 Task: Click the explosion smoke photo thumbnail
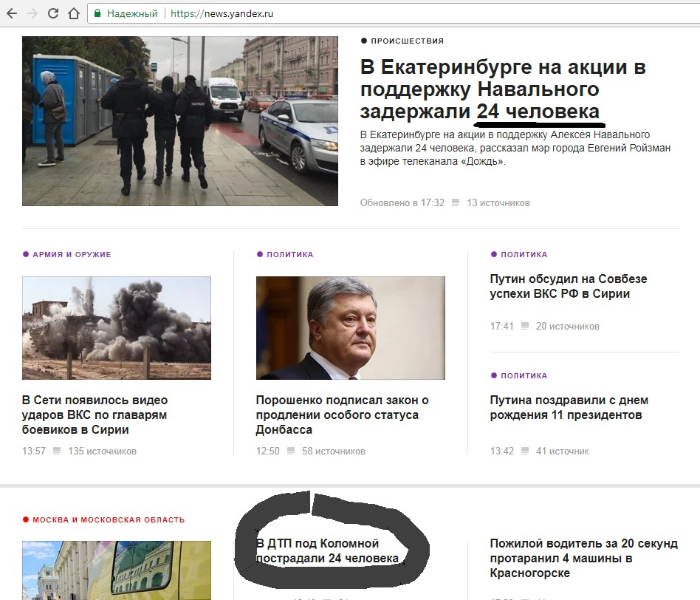coord(117,328)
